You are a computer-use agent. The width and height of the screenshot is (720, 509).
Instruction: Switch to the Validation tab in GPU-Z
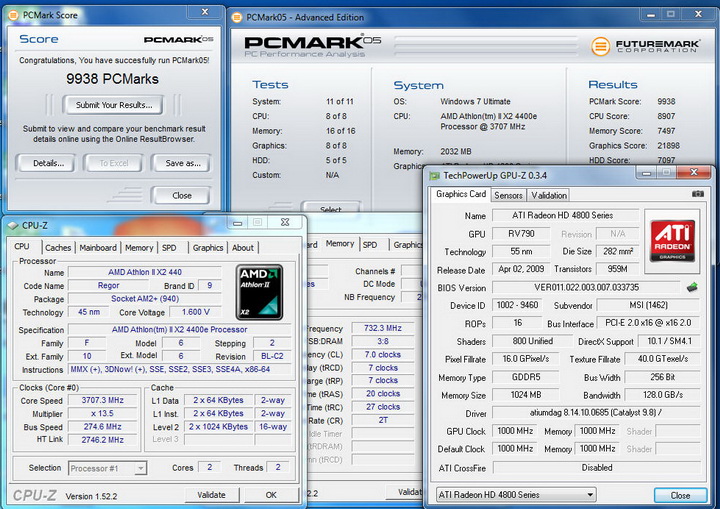548,195
